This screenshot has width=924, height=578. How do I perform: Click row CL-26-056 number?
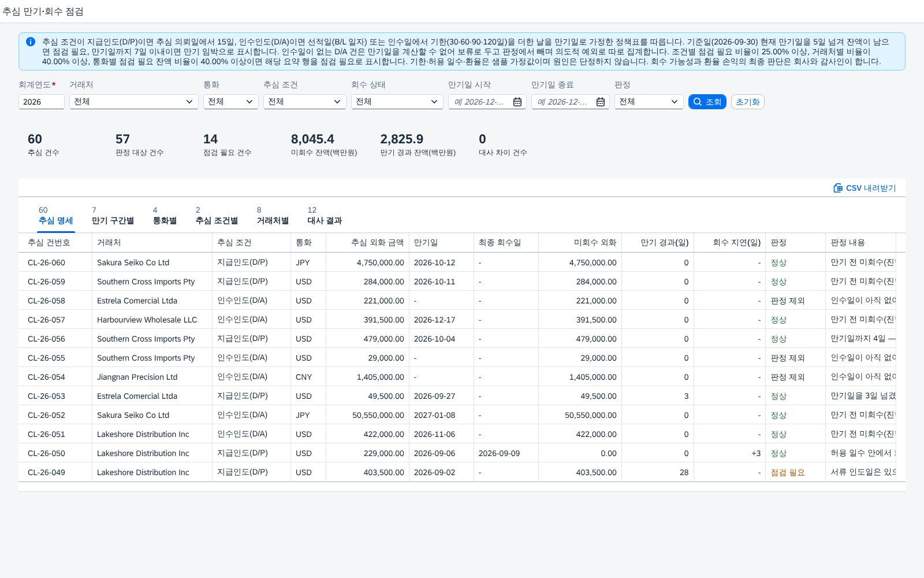point(46,339)
